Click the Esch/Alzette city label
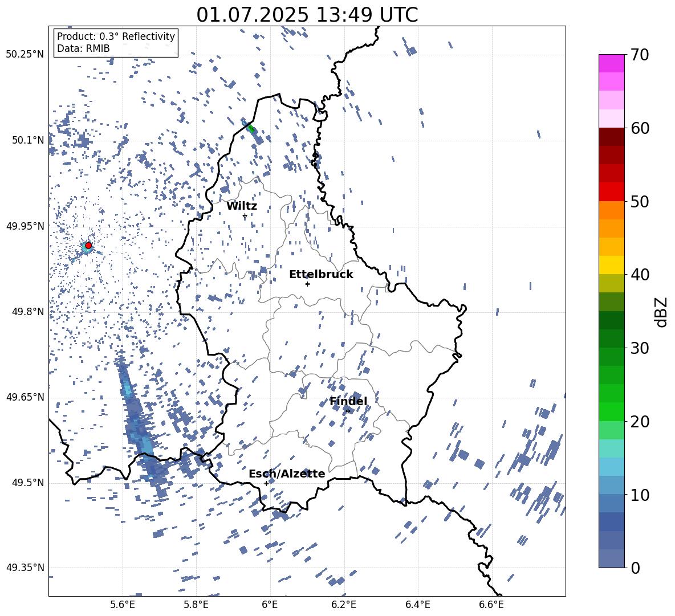Viewport: 675px width, 616px height. click(287, 474)
